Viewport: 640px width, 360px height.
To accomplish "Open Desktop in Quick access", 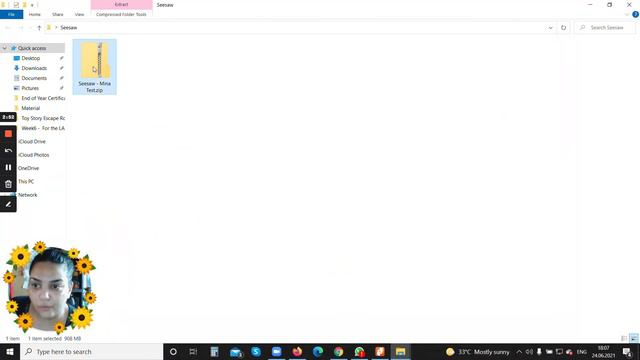I will pos(31,58).
